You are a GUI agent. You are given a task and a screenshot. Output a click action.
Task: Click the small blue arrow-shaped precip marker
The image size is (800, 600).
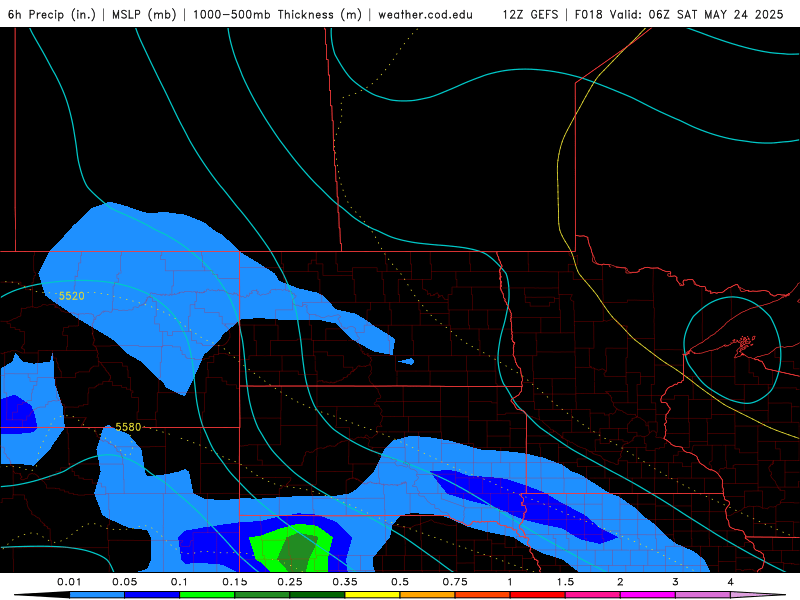406,361
